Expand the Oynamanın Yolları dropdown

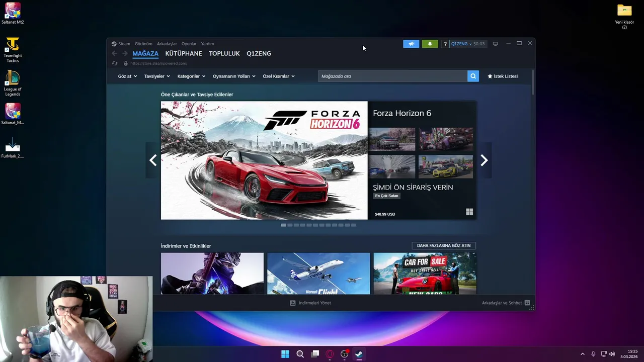pyautogui.click(x=234, y=76)
